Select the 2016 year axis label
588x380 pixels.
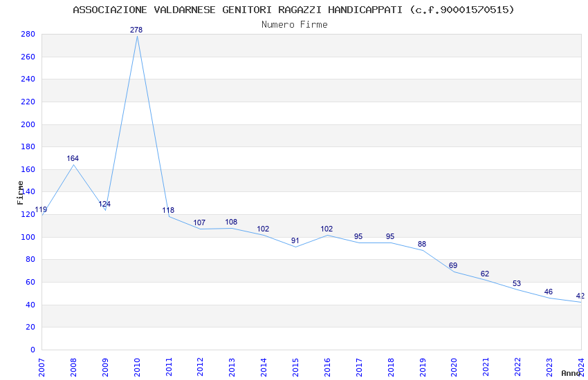pos(327,368)
